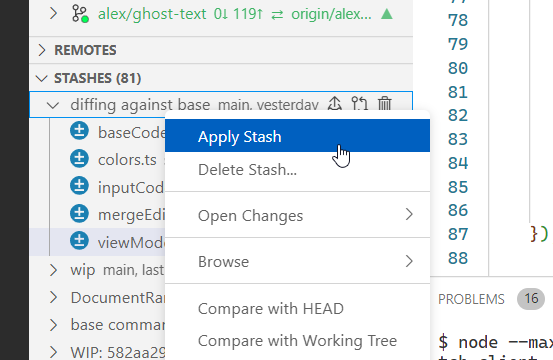Click the '0↓ 119↑' sync status text

tap(238, 14)
